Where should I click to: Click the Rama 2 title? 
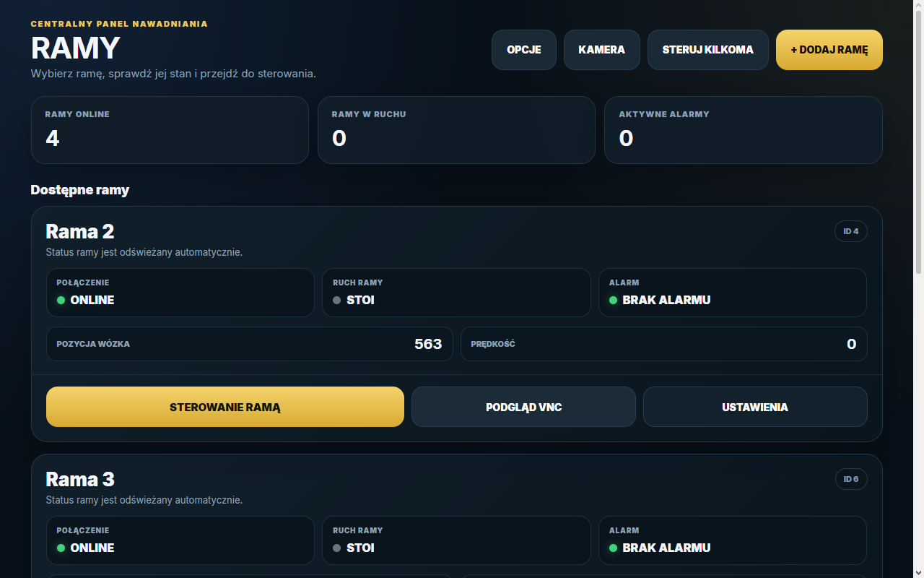point(80,231)
